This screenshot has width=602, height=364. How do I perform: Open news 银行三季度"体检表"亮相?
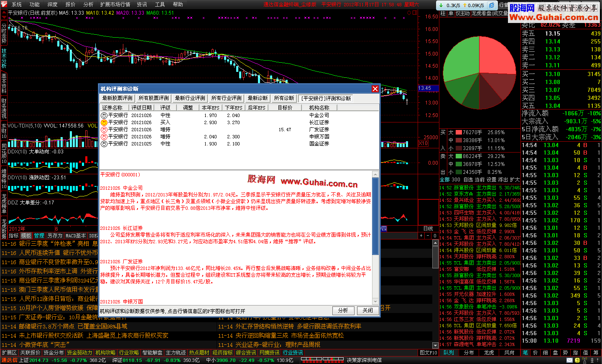coord(54,244)
